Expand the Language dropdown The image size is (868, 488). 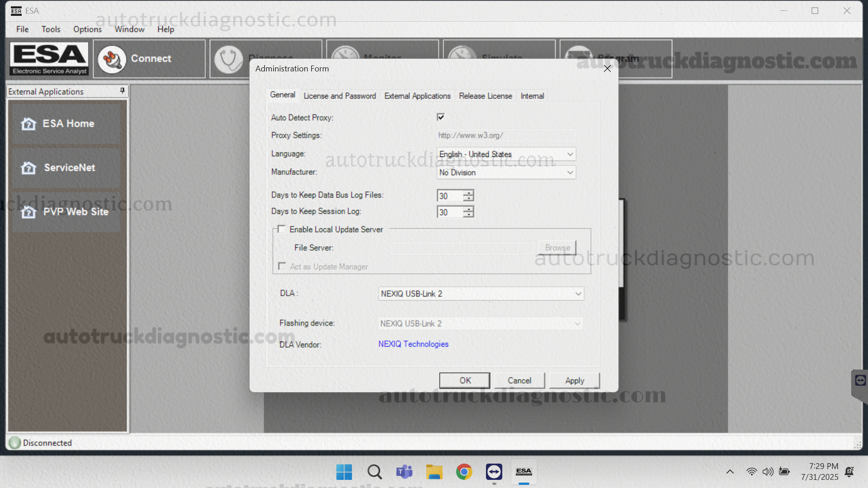point(570,154)
